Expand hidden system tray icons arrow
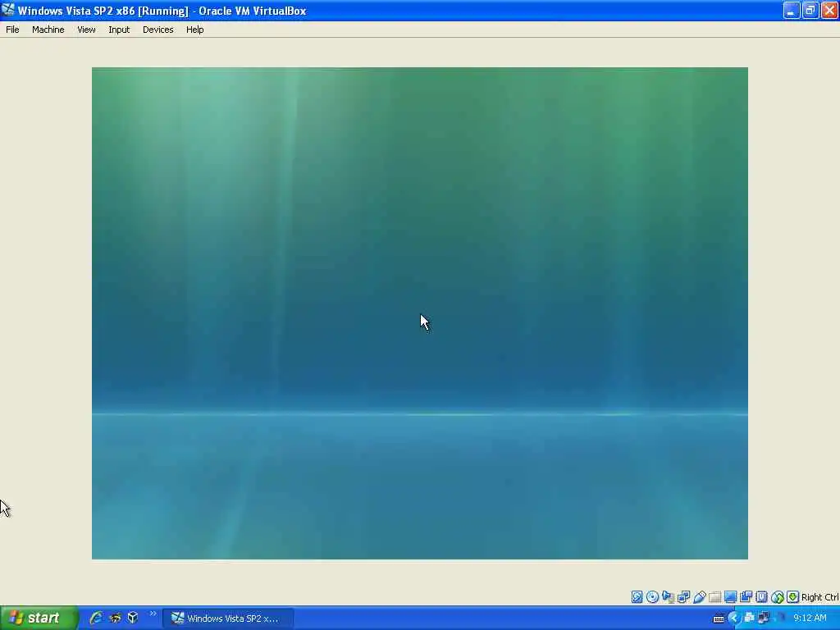840x630 pixels. coord(734,619)
